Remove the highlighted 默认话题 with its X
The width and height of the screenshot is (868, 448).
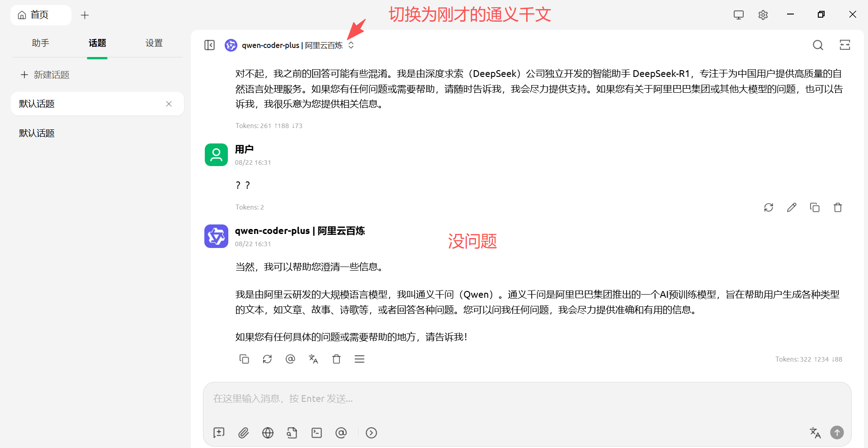point(169,104)
